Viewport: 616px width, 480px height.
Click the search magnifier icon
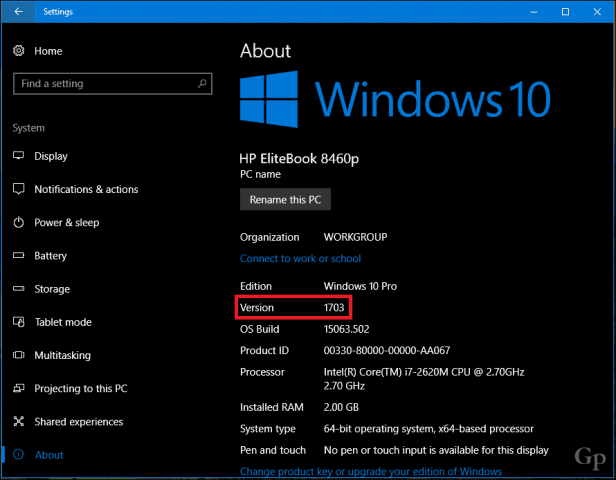202,83
